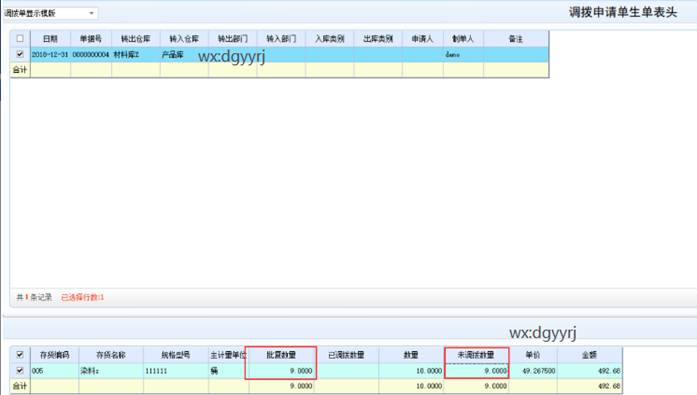Click the 出库类别 column header
This screenshot has height=395, width=697.
(x=378, y=39)
